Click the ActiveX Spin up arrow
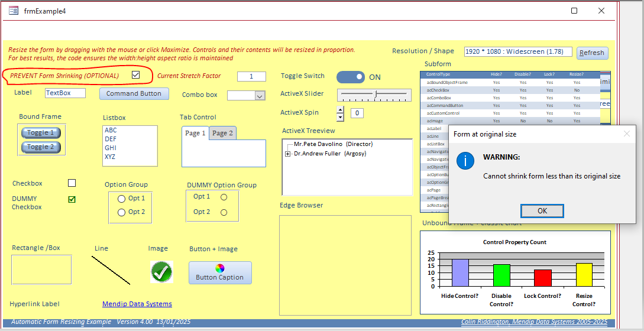The width and height of the screenshot is (644, 331). [x=340, y=109]
